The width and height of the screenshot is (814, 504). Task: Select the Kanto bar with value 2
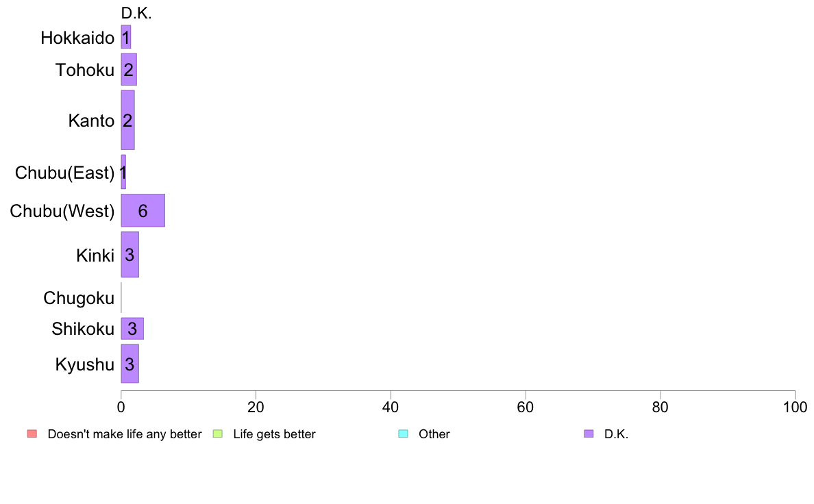pos(127,120)
